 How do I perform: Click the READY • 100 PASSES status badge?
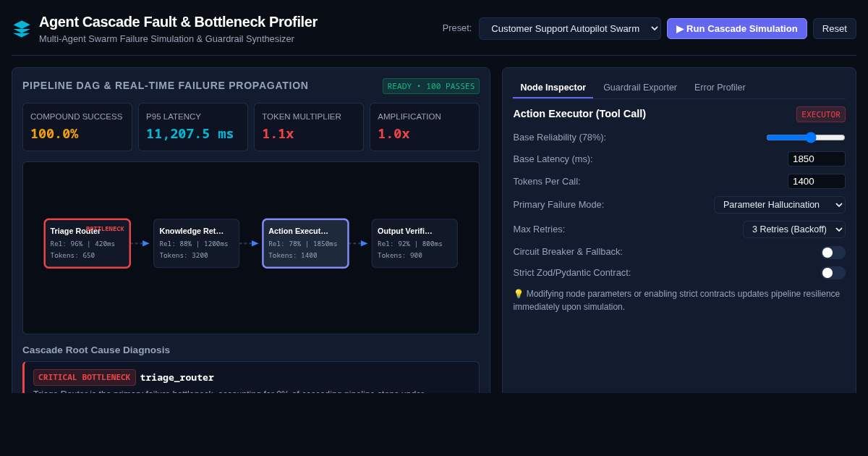pyautogui.click(x=431, y=86)
